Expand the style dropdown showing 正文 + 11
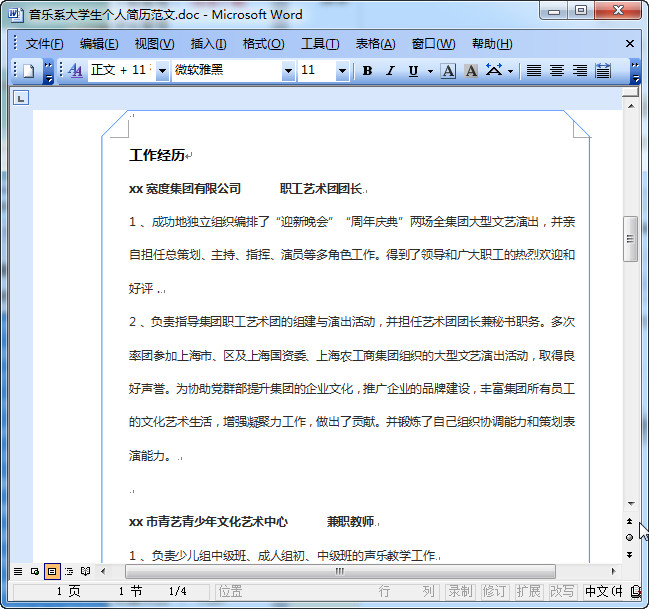Image resolution: width=649 pixels, height=609 pixels. 163,71
